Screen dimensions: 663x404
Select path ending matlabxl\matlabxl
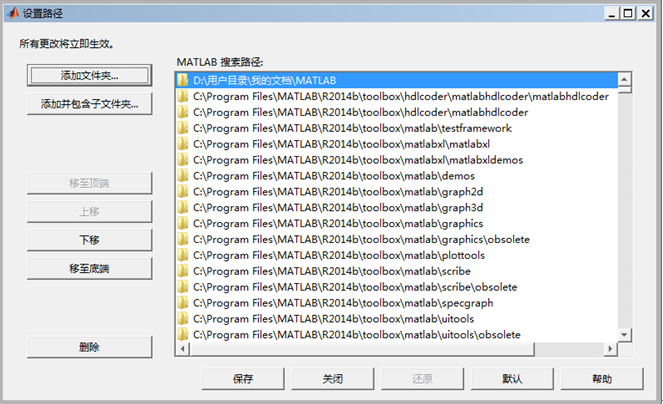(397, 144)
